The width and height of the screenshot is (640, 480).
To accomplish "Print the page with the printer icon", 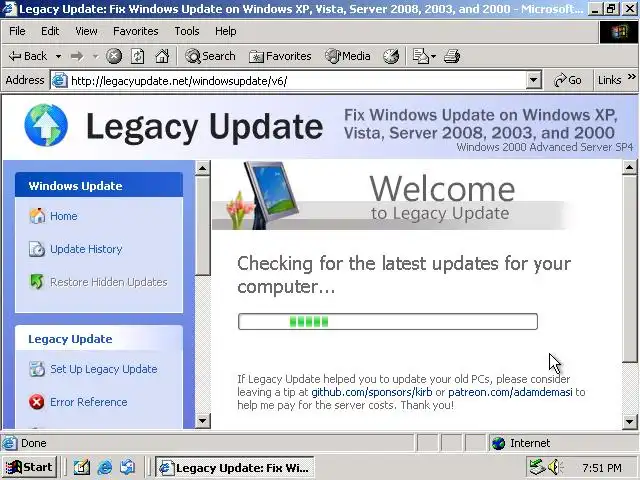I will (x=452, y=56).
